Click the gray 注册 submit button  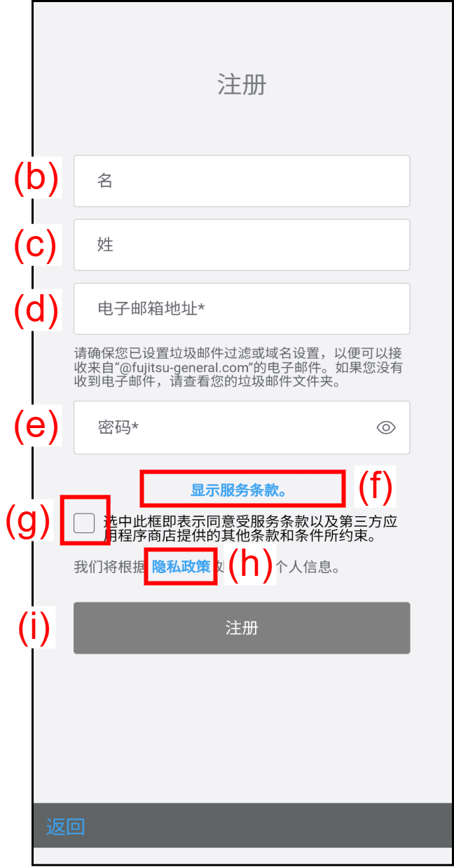tap(242, 628)
